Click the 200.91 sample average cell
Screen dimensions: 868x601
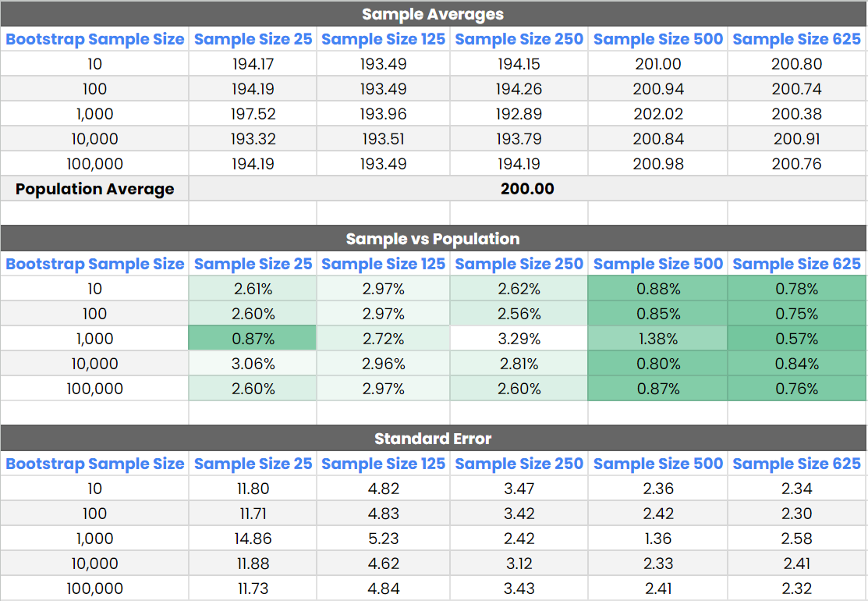tap(797, 139)
